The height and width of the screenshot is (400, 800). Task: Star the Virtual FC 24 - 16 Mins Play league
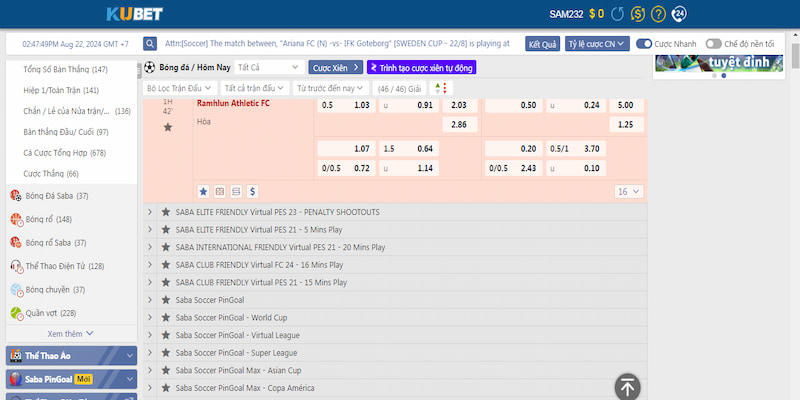[165, 265]
